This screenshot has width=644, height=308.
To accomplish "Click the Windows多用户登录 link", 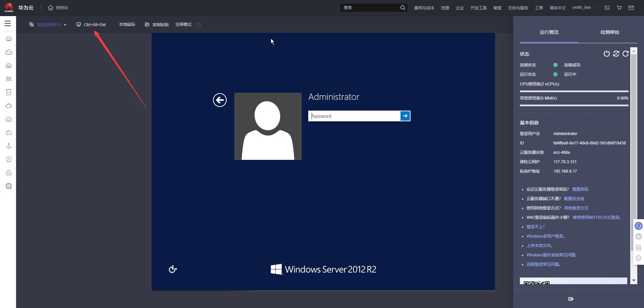I will click(x=546, y=236).
